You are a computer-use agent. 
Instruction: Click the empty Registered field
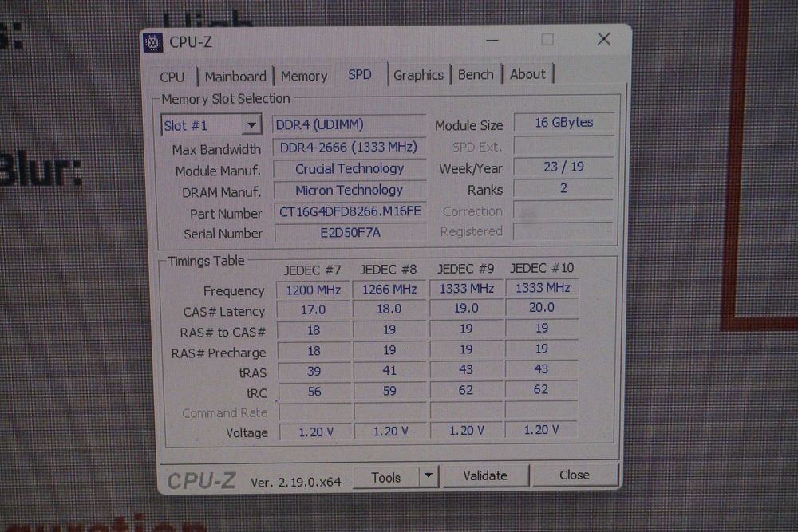(564, 231)
